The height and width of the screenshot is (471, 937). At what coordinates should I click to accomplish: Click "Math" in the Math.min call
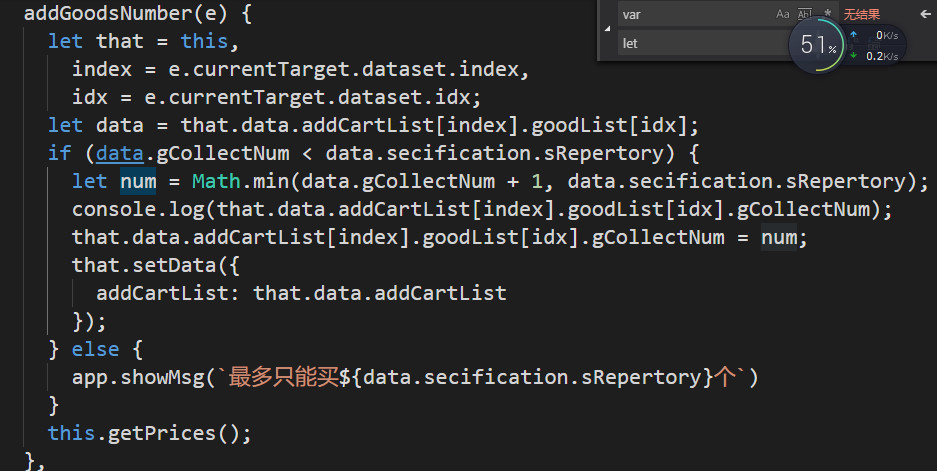point(216,182)
